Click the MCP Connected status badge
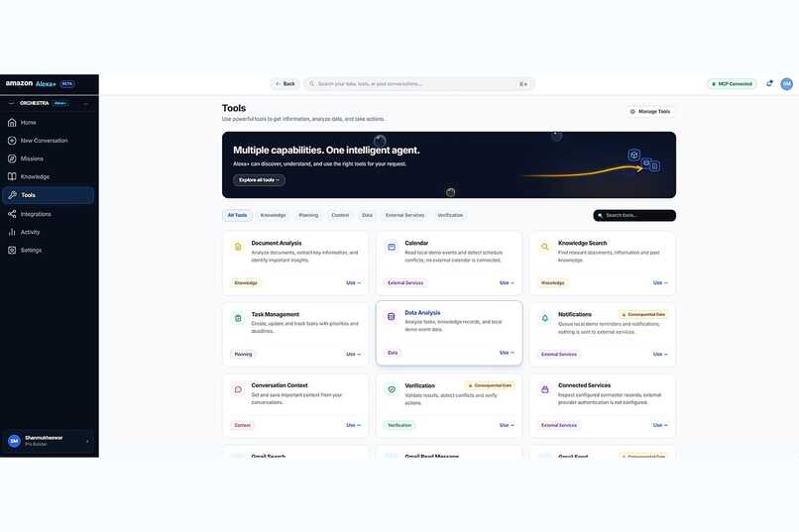 732,84
